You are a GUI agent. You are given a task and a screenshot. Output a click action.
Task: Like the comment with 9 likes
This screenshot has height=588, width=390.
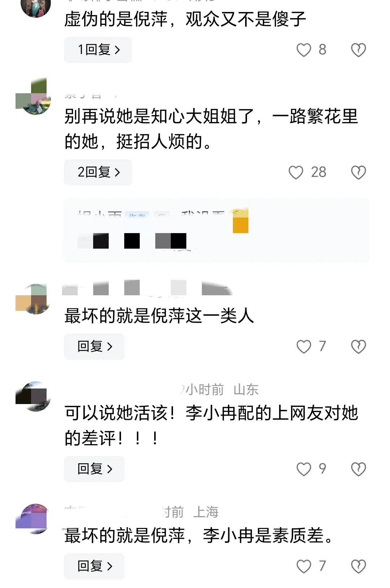[304, 469]
